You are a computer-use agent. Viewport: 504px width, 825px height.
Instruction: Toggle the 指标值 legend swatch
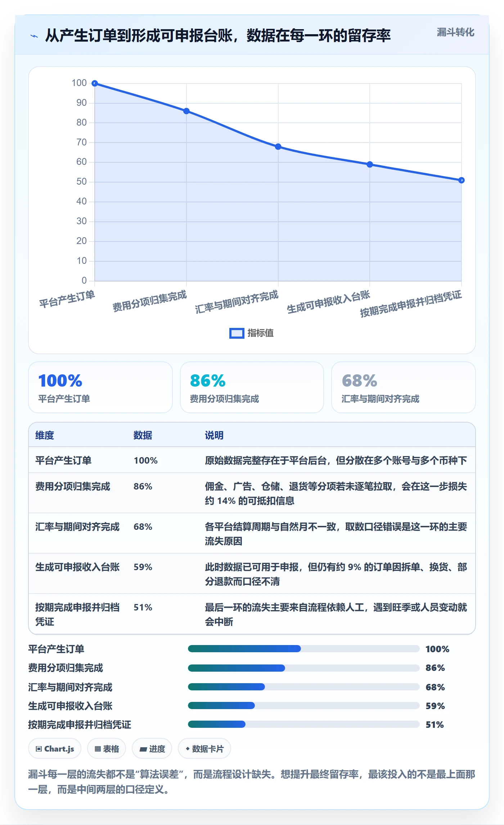237,333
